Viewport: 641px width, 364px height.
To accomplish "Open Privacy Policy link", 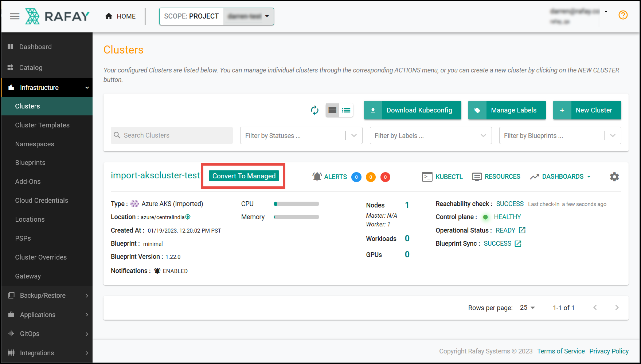I will coord(609,351).
